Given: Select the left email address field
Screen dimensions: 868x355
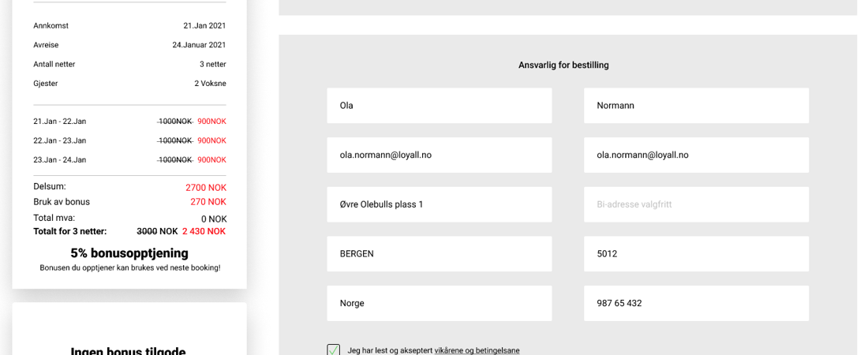Looking at the screenshot, I should pos(439,155).
